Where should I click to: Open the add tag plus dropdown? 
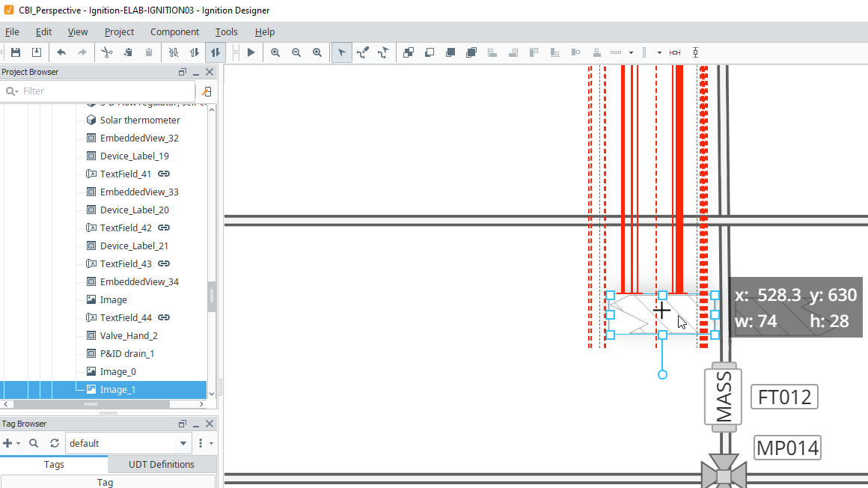[11, 443]
